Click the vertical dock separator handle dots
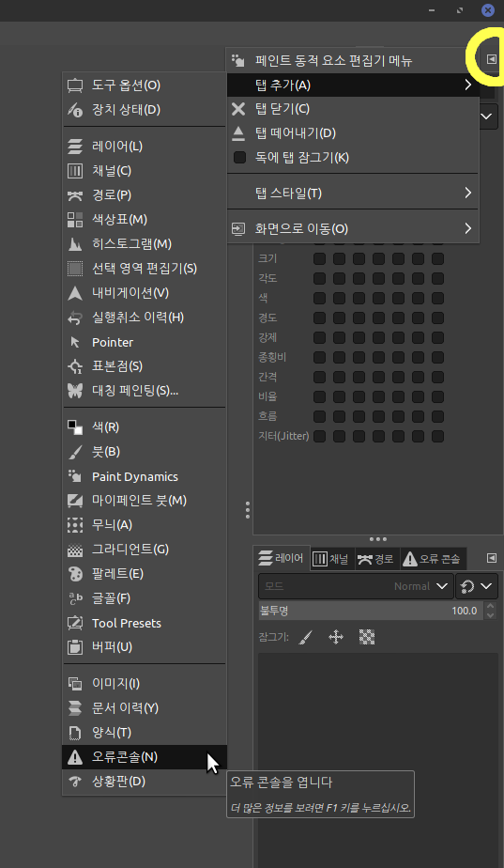504x868 pixels. 248,510
